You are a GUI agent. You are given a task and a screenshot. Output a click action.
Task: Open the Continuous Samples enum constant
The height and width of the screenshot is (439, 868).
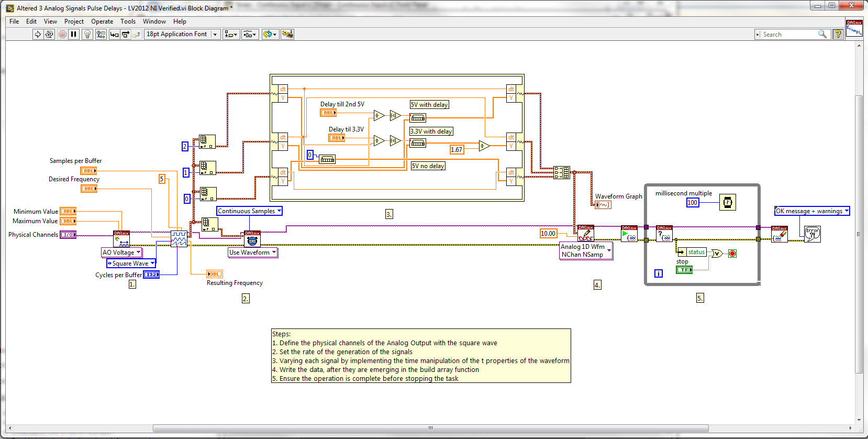pos(249,211)
